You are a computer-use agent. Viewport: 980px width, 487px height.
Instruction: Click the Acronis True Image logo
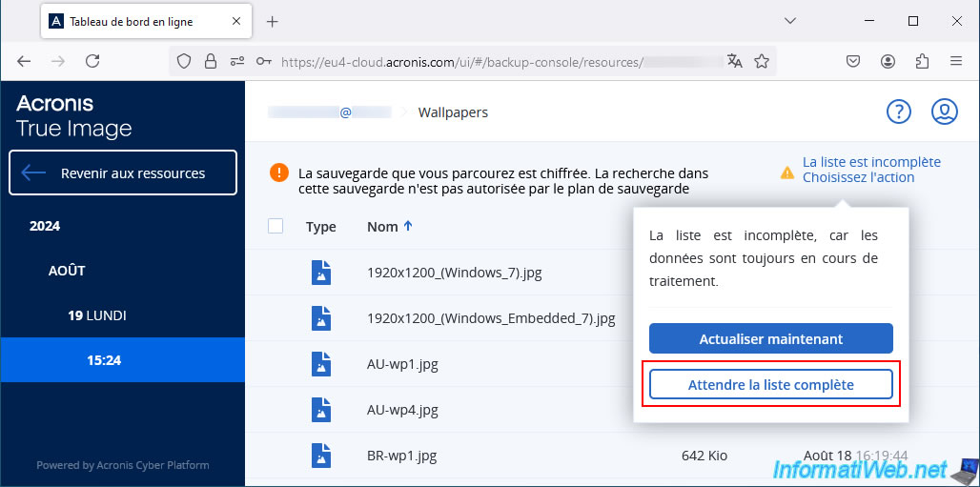coord(73,115)
